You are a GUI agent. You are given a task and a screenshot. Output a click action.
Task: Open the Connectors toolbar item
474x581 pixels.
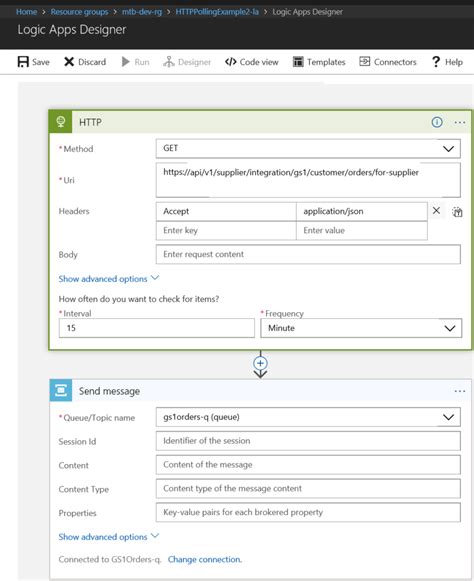388,62
